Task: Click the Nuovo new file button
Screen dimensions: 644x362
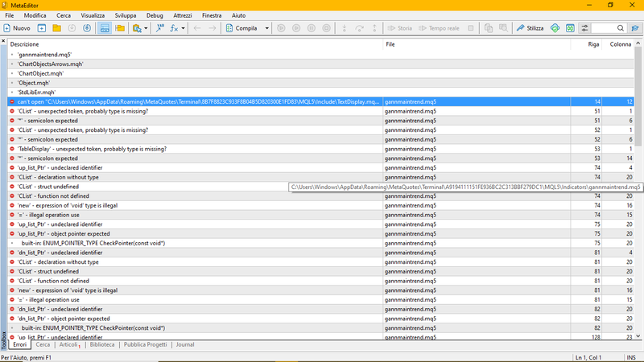Action: (x=17, y=28)
